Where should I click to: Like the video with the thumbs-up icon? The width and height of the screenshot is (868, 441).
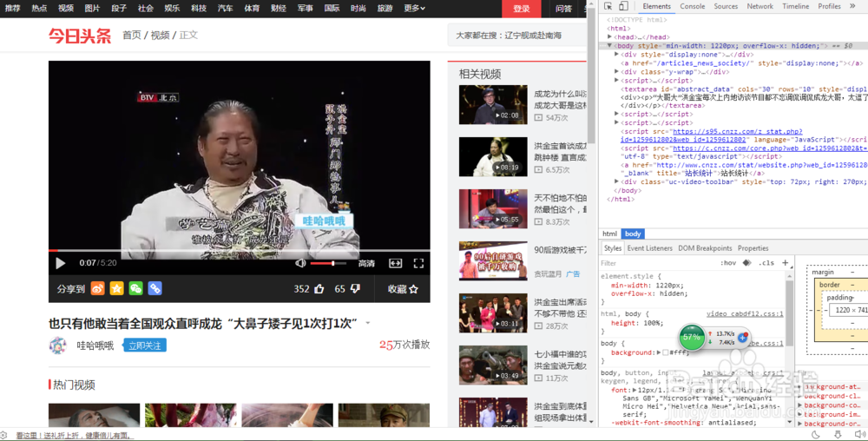click(x=319, y=288)
